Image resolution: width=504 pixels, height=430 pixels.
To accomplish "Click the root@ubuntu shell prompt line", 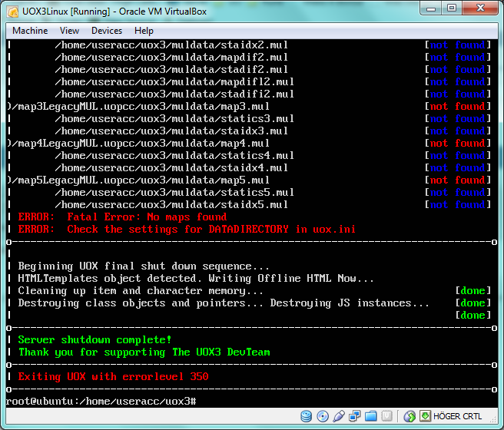I will (101, 402).
